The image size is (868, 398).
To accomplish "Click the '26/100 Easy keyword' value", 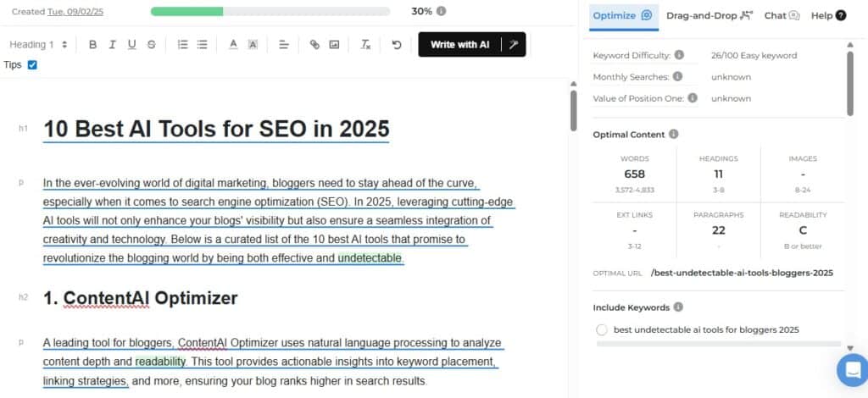I will coord(754,55).
